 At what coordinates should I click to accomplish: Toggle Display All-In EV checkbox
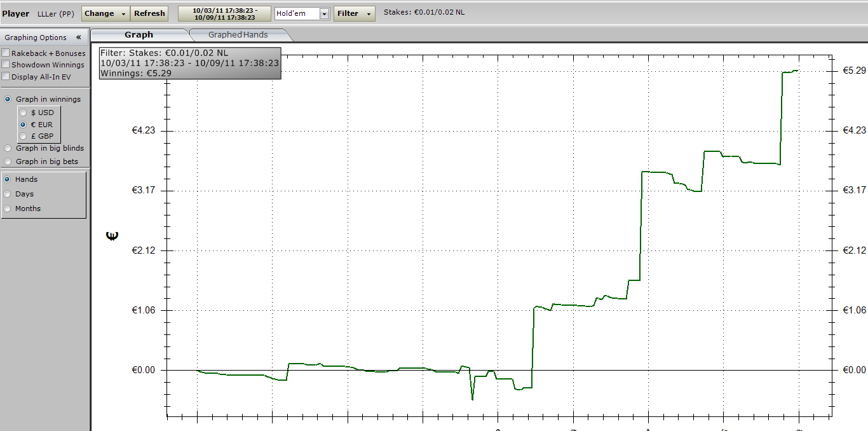point(6,77)
